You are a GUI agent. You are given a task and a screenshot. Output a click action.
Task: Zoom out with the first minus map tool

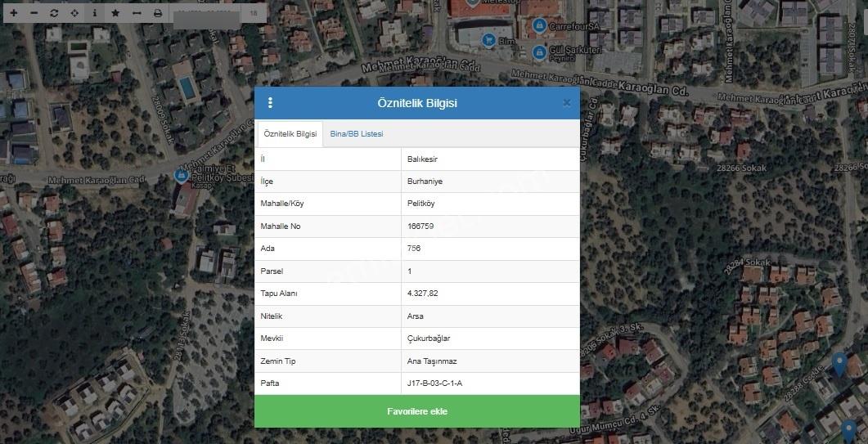(34, 13)
